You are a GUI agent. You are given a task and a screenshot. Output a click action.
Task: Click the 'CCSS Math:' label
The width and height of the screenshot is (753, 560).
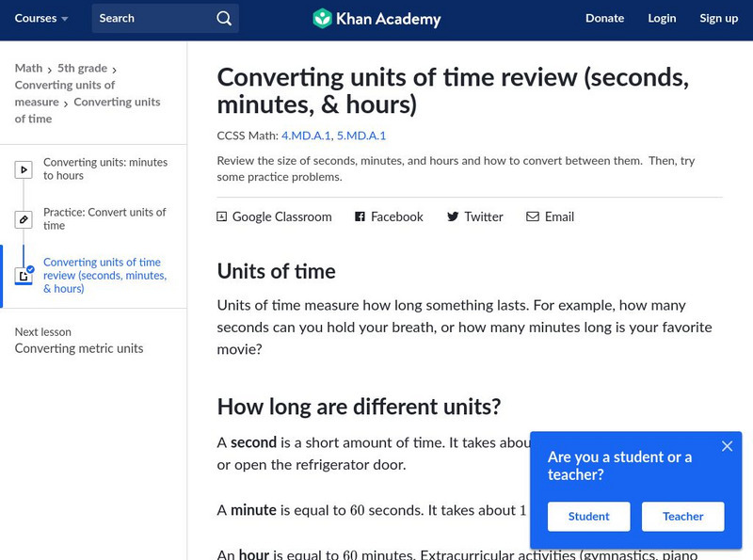pyautogui.click(x=248, y=136)
